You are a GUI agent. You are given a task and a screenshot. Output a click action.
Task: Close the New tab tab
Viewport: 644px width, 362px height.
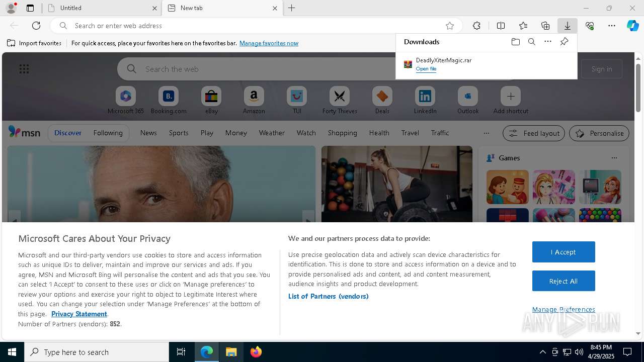(x=275, y=8)
